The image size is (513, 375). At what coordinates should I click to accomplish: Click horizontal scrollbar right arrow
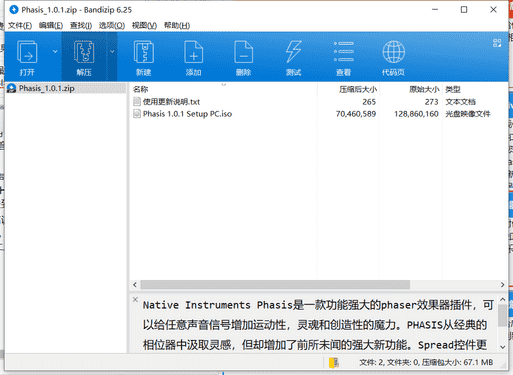coord(502,285)
